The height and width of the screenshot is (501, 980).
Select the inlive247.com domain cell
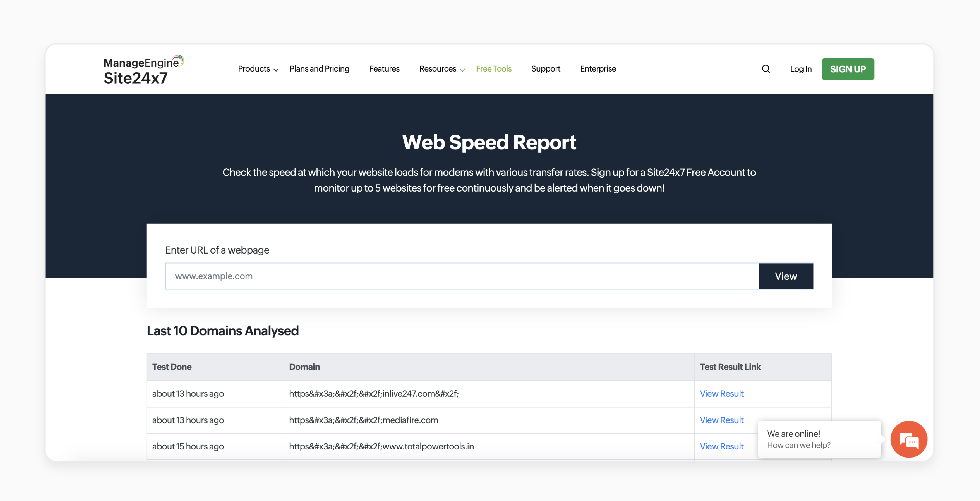[489, 394]
